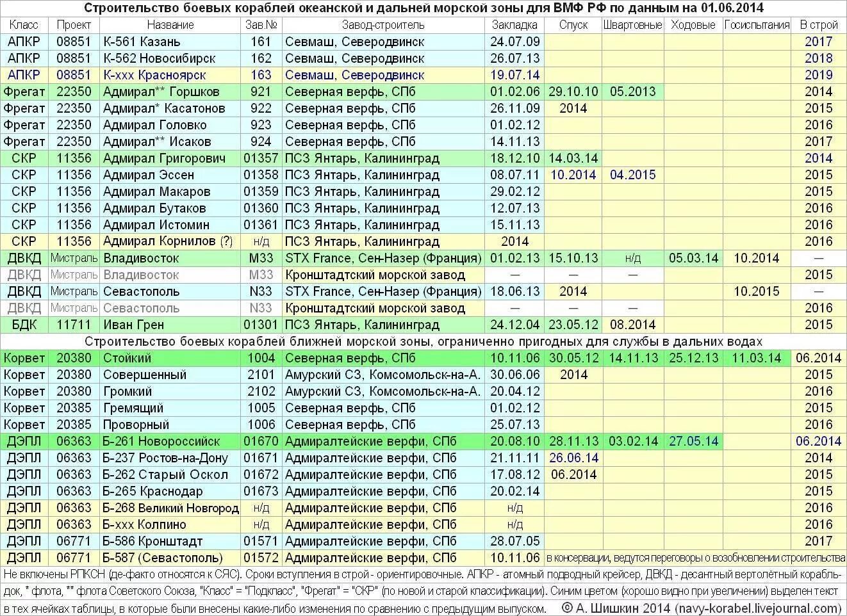Click the 'N33' serial number for STX Севастополь

tap(261, 291)
